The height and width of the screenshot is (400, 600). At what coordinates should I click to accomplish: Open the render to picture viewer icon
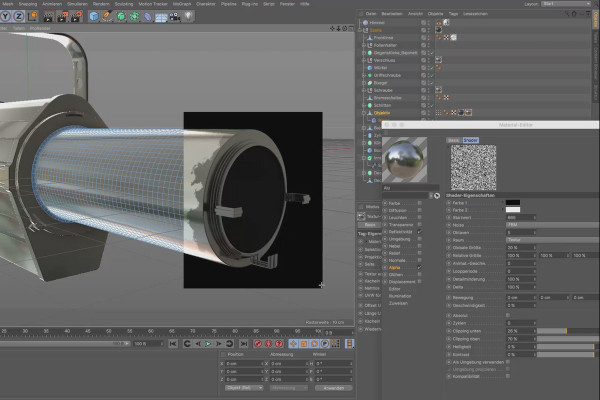click(x=62, y=16)
